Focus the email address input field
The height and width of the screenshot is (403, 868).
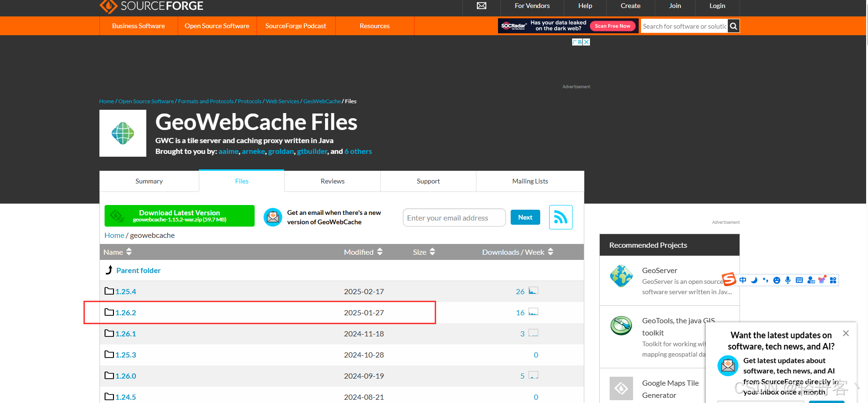(x=454, y=218)
